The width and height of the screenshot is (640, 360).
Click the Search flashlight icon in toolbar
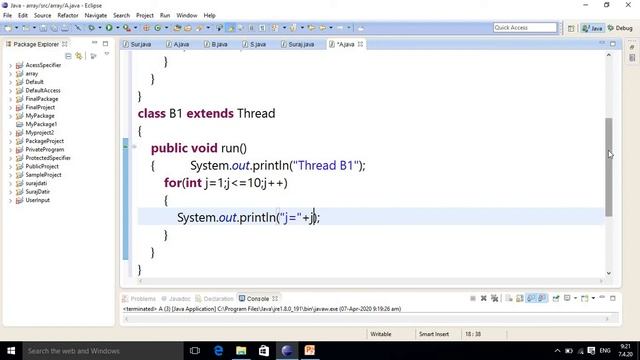pyautogui.click(x=200, y=28)
